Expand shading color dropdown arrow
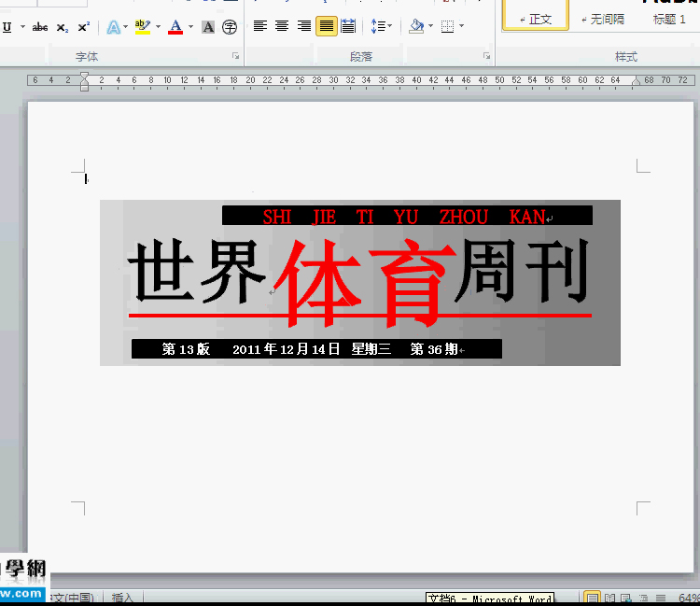The height and width of the screenshot is (606, 700). coord(430,26)
